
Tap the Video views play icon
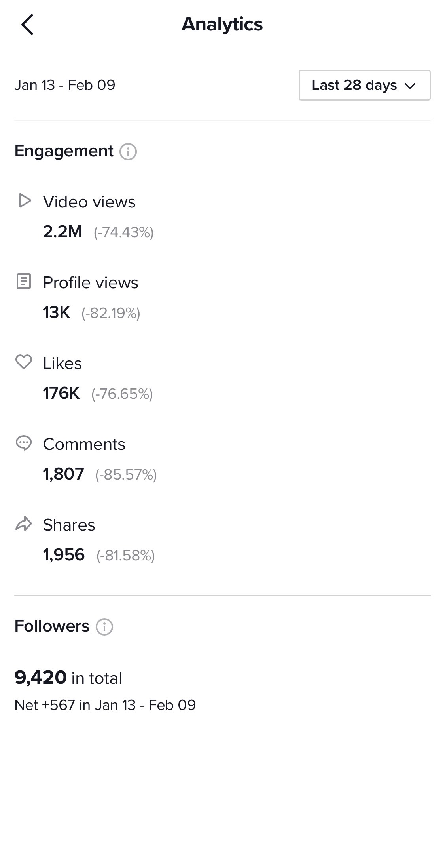pos(24,201)
